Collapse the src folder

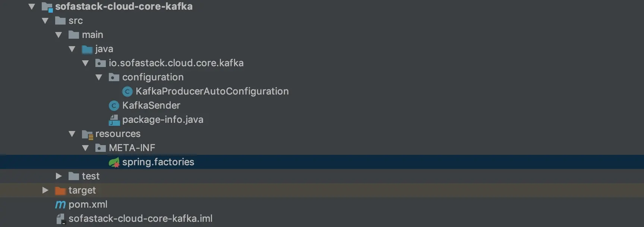(45, 21)
